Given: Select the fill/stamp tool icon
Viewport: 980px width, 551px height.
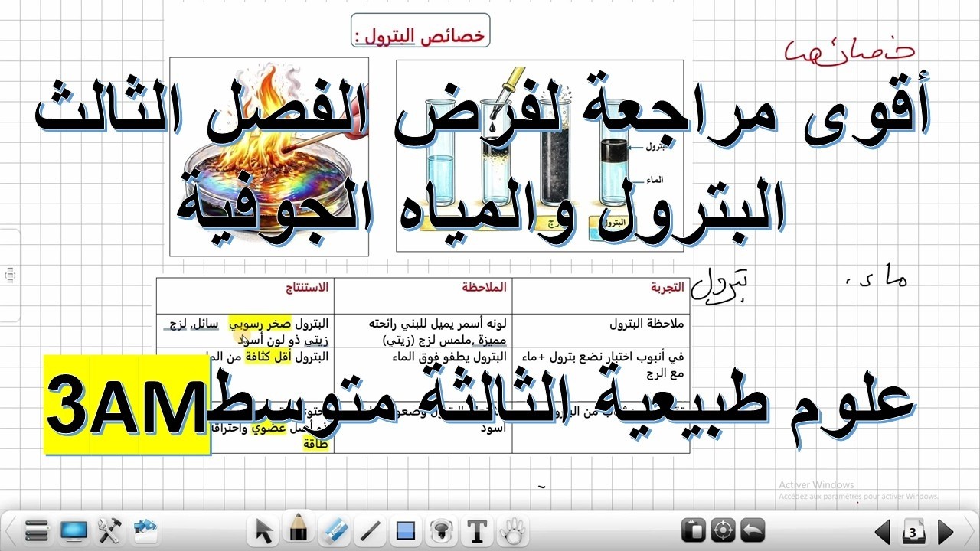Looking at the screenshot, I should pos(440,530).
